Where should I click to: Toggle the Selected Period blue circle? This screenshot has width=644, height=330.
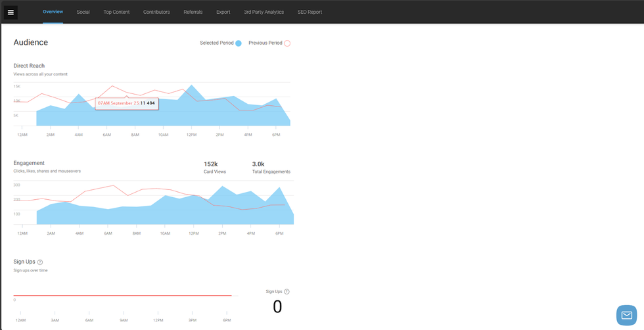(x=238, y=43)
